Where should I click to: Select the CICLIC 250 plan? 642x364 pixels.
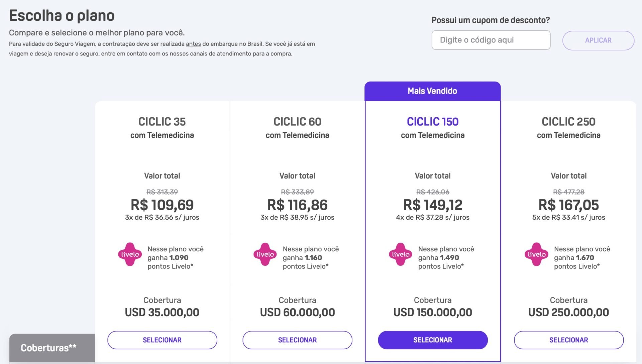568,340
